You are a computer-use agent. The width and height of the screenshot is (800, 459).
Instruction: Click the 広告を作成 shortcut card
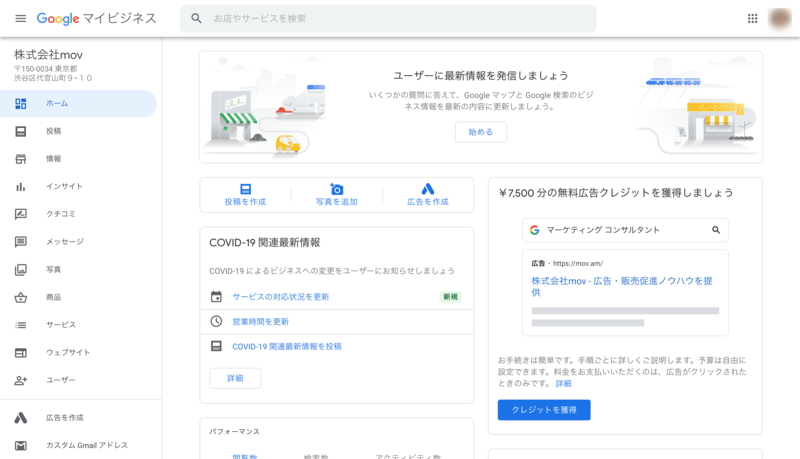pyautogui.click(x=428, y=195)
